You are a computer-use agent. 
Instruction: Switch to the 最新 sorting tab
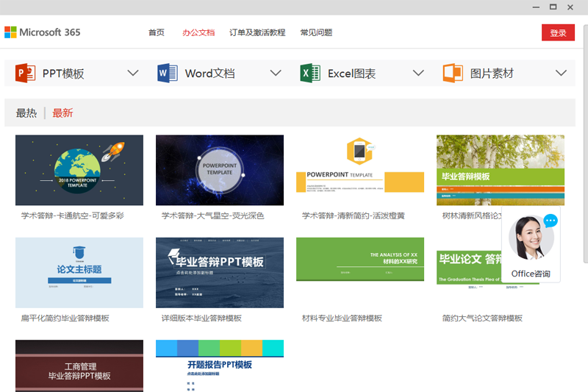pos(62,113)
